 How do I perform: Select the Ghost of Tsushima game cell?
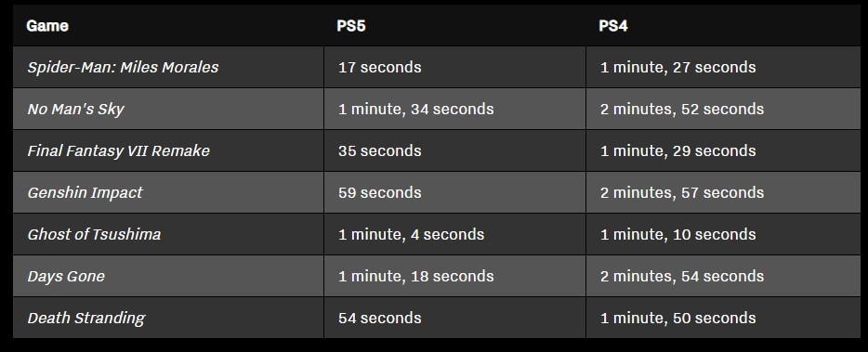tap(168, 234)
